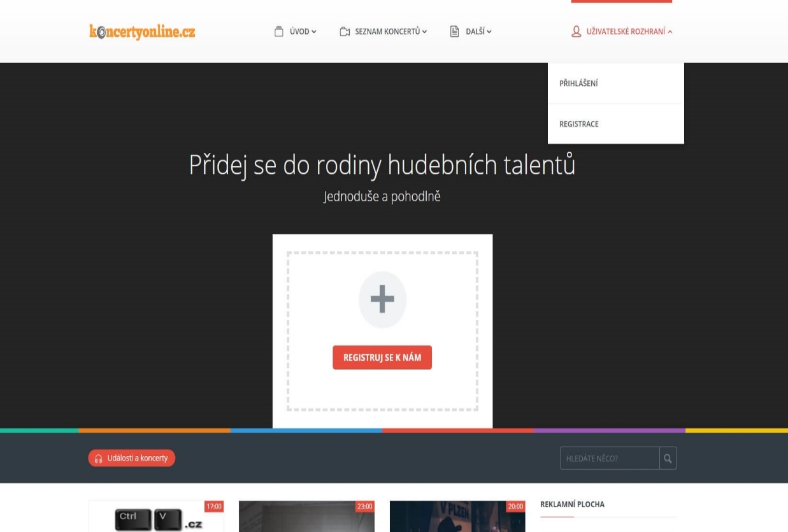This screenshot has height=532, width=788.
Task: Click the document icon beside DALŠÍ
Action: 455,31
